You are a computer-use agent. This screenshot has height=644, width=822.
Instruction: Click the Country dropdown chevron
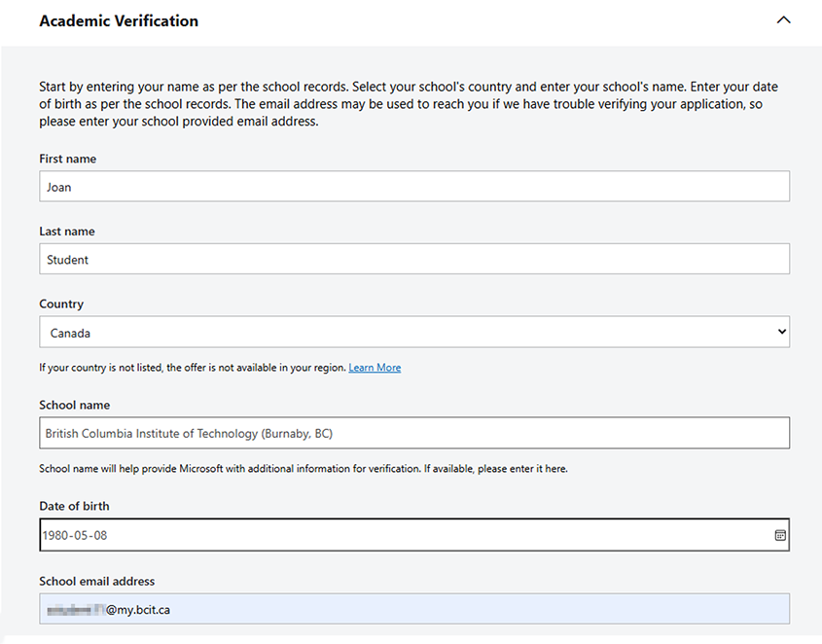[781, 331]
